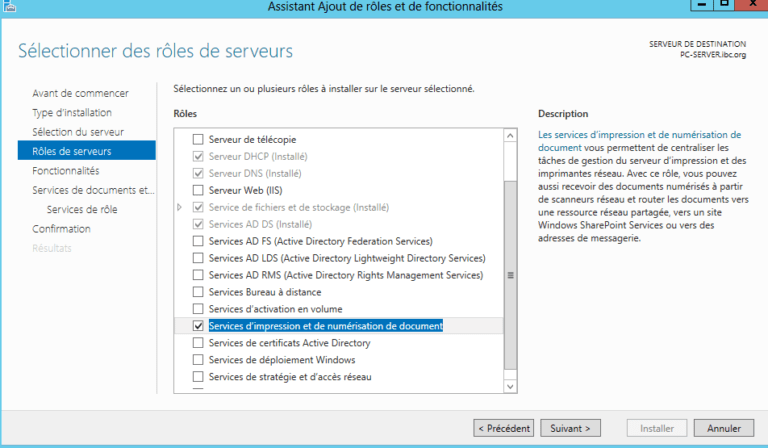The width and height of the screenshot is (768, 448).
Task: Tick Services Bureau à distance checkbox
Action: (198, 292)
